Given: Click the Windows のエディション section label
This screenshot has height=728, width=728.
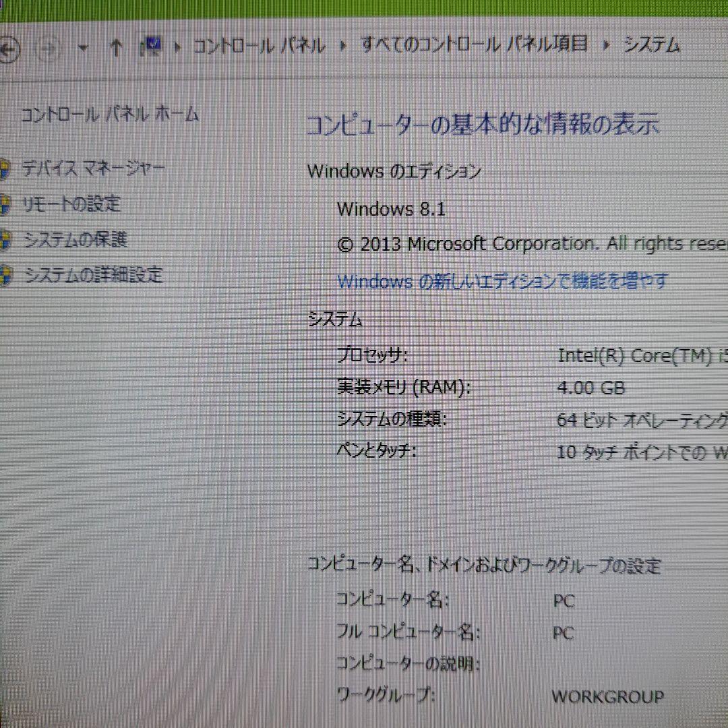Looking at the screenshot, I should (x=394, y=171).
